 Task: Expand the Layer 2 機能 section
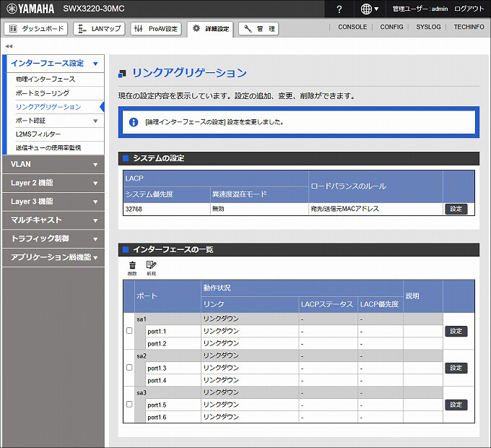pos(53,183)
